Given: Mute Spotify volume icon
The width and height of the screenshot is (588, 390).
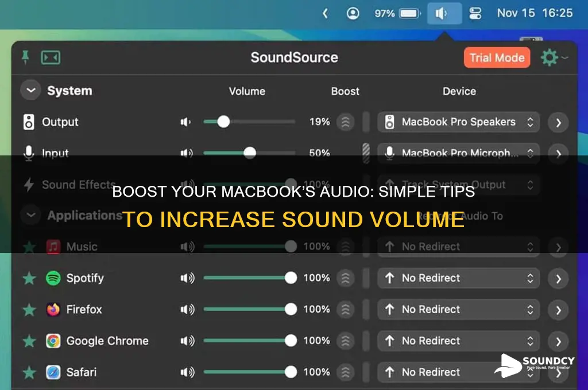Looking at the screenshot, I should point(187,278).
